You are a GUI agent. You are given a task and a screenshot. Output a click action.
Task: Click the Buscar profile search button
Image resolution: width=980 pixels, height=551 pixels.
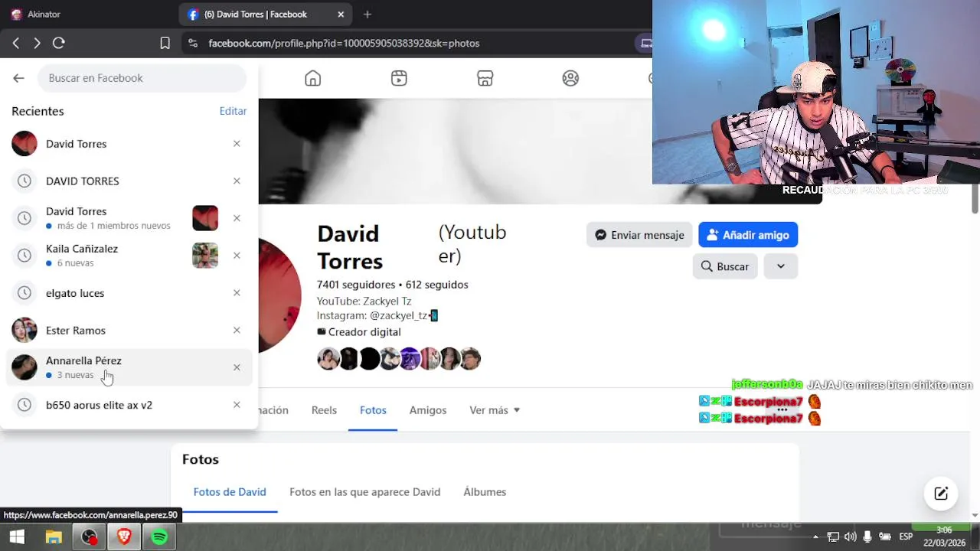click(725, 266)
